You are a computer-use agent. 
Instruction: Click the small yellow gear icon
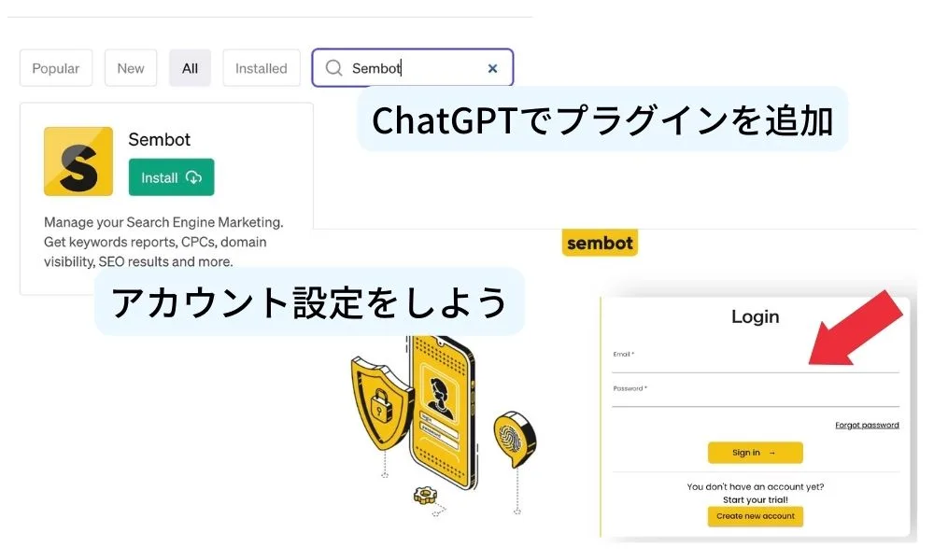click(x=425, y=495)
